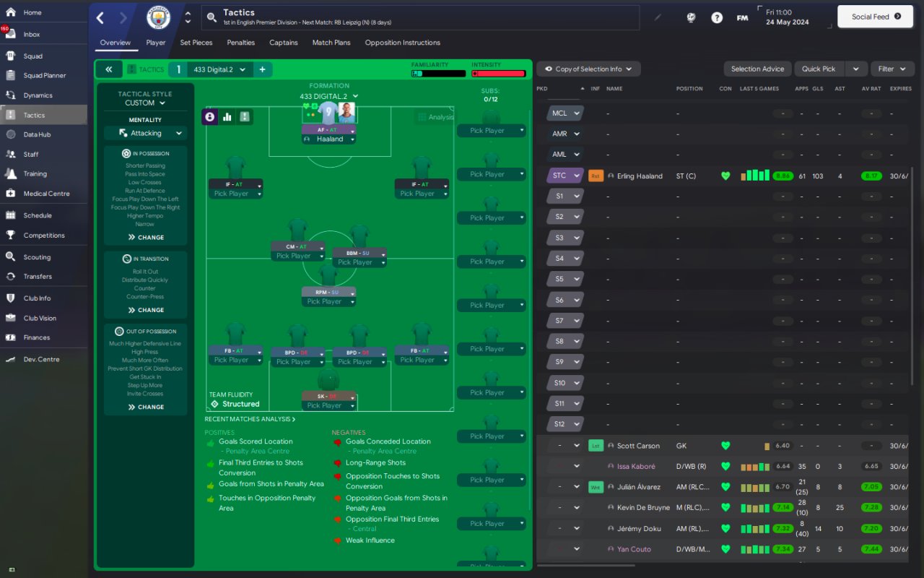Click the Transfers icon in the sidebar
The width and height of the screenshot is (924, 578).
pos(10,276)
